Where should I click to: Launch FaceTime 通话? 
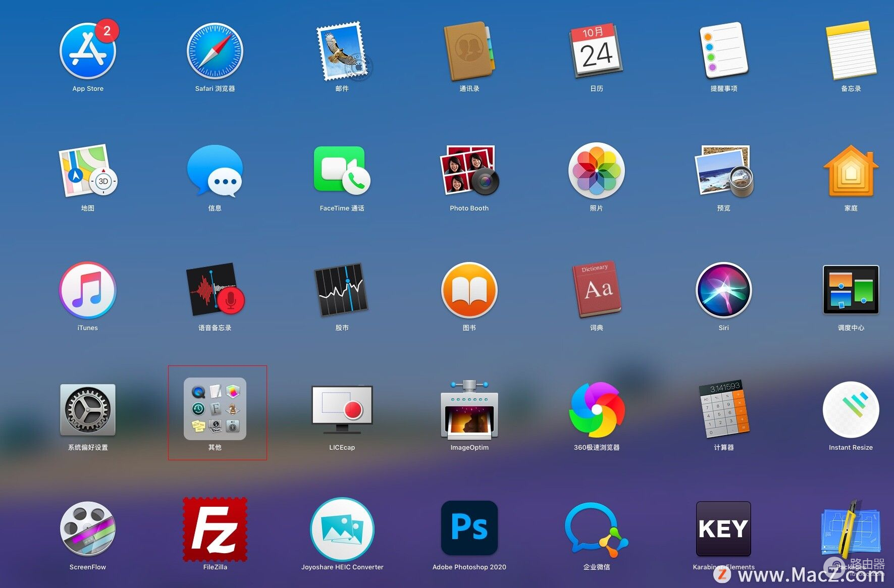click(x=342, y=171)
